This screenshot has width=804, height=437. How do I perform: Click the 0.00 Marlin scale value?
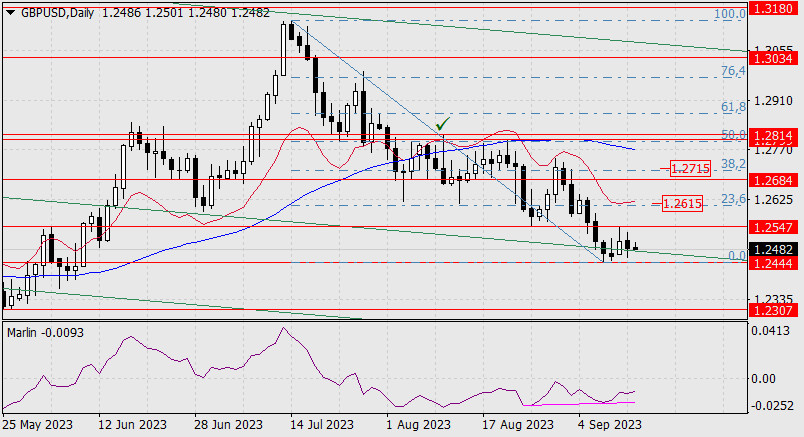tap(763, 379)
